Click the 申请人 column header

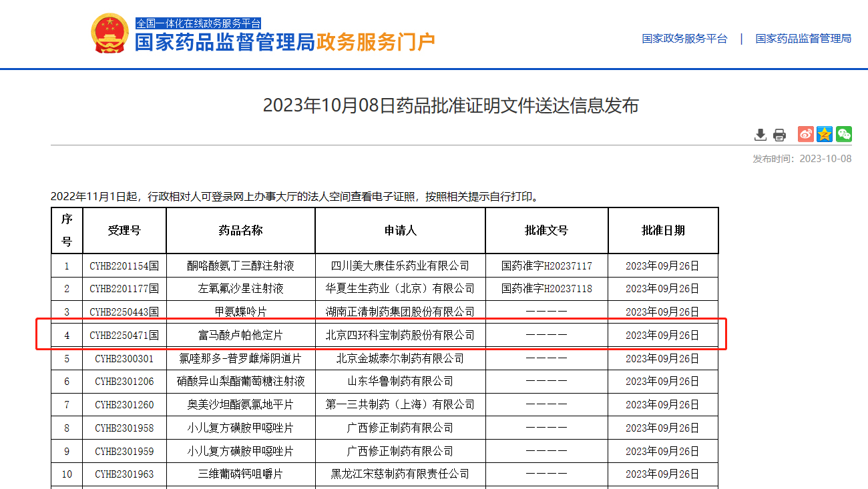coord(400,230)
